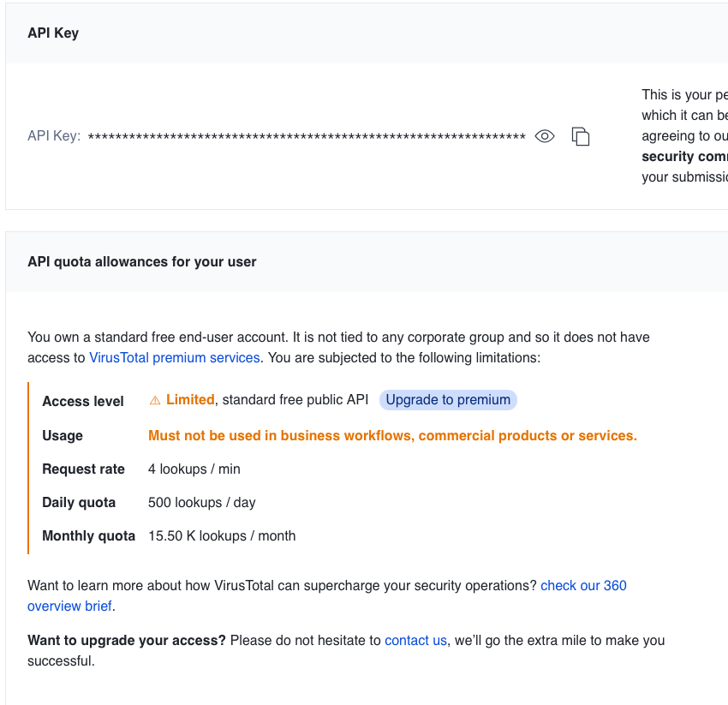Click the 4 lookups / min value
The width and height of the screenshot is (728, 705).
[194, 469]
